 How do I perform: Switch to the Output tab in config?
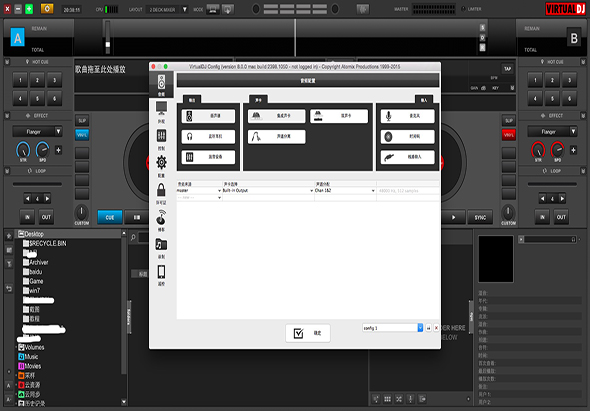(x=192, y=100)
